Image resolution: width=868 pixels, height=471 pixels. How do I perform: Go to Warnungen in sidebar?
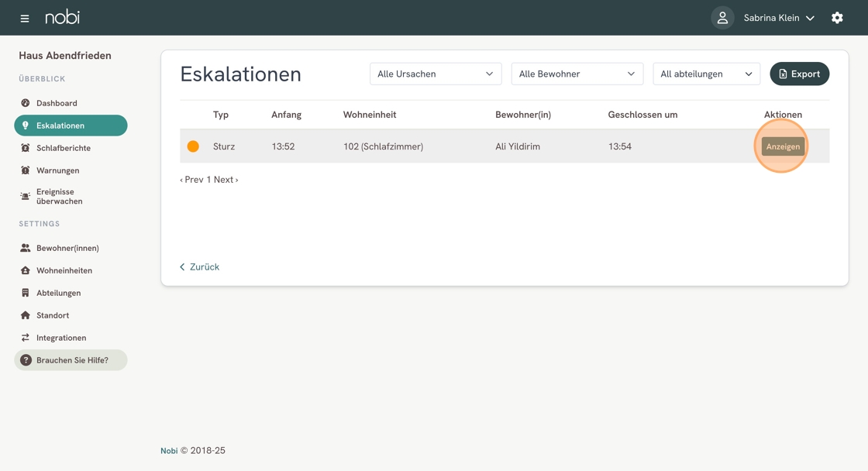57,170
